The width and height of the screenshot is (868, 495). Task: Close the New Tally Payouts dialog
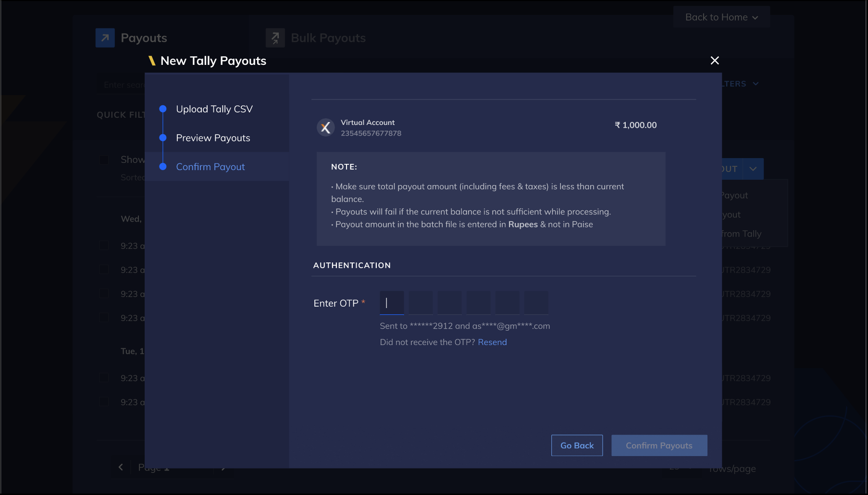click(715, 61)
